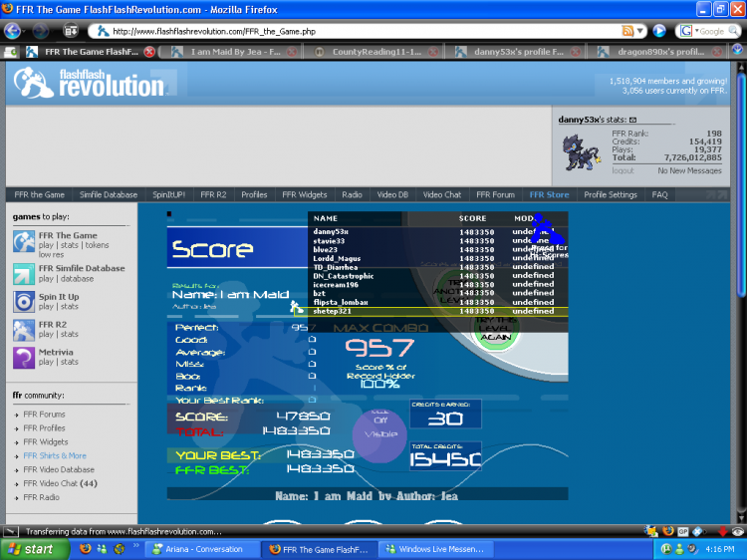Click 'database' link under FFR Simfile Database
Viewport: 747px width, 560px height.
coord(77,279)
